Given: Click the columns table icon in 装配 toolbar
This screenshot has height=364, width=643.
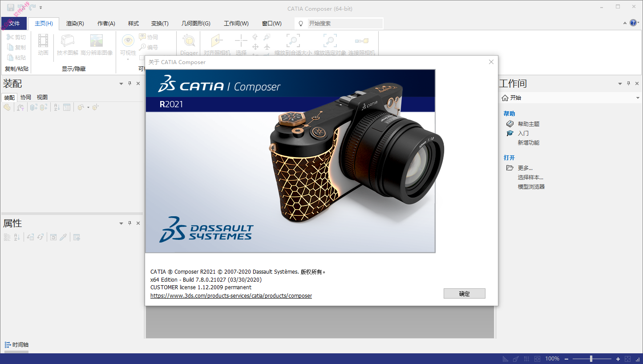Looking at the screenshot, I should 67,107.
